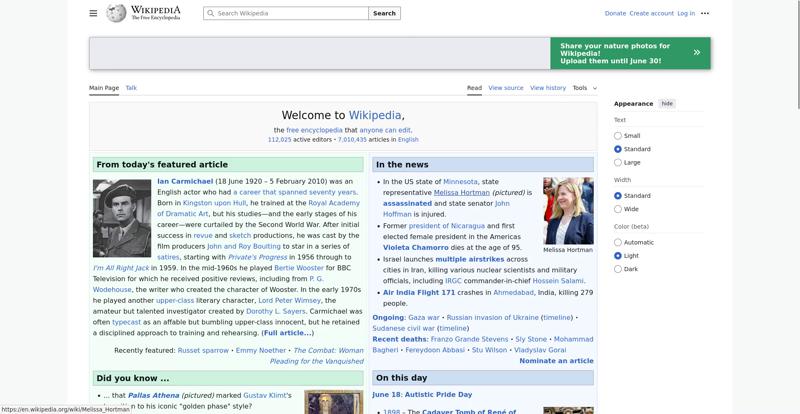Select Wide width radio button
The width and height of the screenshot is (800, 414).
click(x=617, y=209)
